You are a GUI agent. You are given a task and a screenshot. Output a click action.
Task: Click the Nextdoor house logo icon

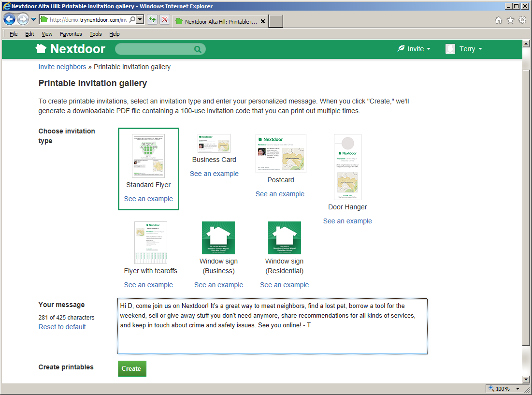point(41,49)
